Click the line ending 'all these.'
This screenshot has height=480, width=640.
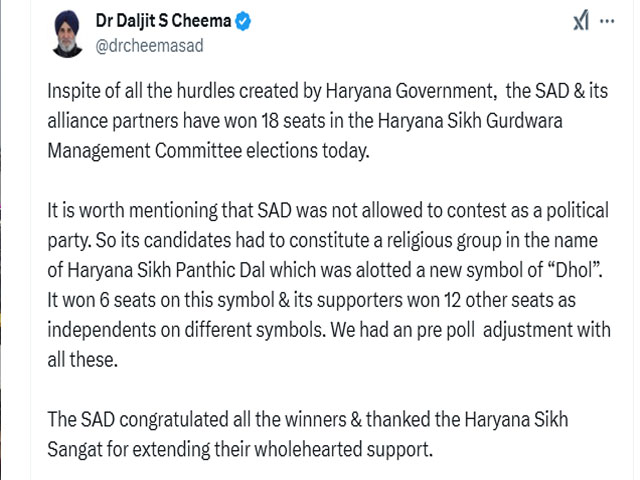click(x=82, y=360)
